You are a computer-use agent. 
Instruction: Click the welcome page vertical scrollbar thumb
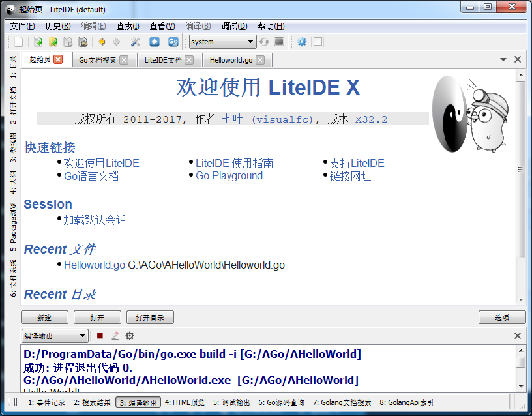click(520, 169)
